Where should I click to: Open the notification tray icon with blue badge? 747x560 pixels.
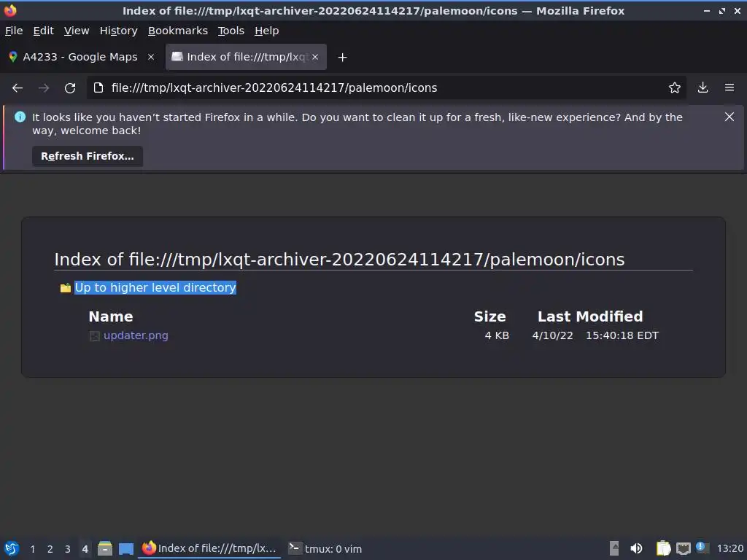click(703, 548)
